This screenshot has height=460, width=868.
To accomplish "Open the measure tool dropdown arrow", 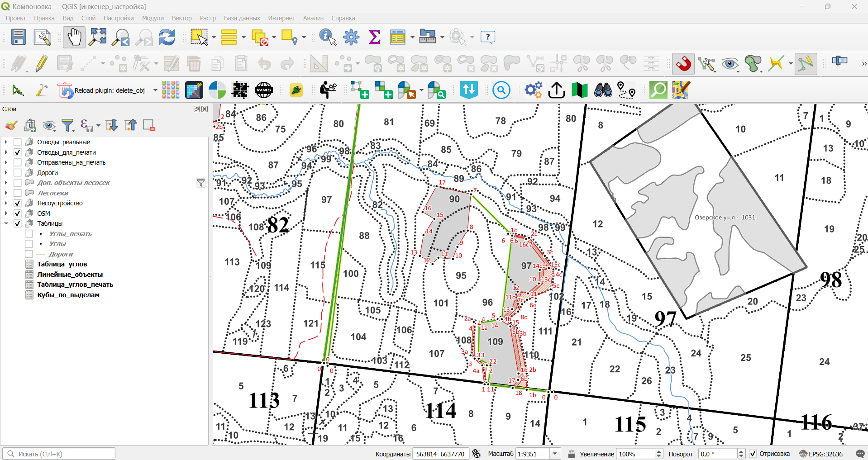I will pos(442,37).
